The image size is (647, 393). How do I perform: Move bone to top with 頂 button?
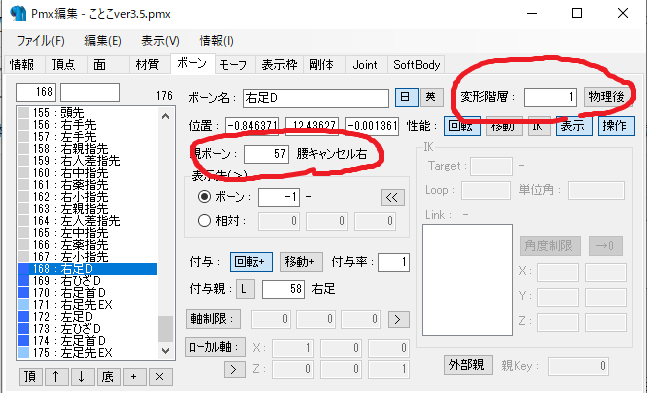pyautogui.click(x=31, y=376)
